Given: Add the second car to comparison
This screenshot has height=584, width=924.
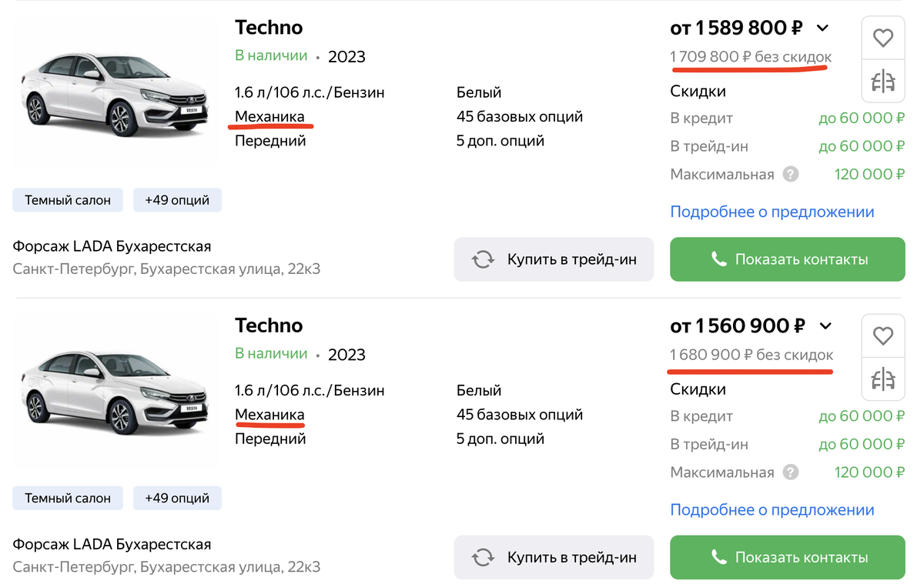Looking at the screenshot, I should point(883,379).
